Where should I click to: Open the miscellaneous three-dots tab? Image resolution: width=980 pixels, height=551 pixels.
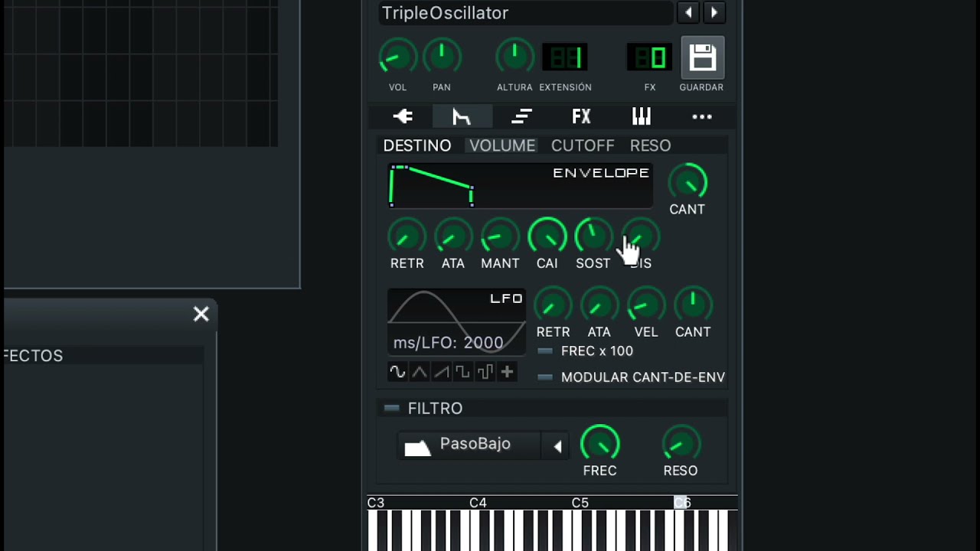tap(702, 117)
